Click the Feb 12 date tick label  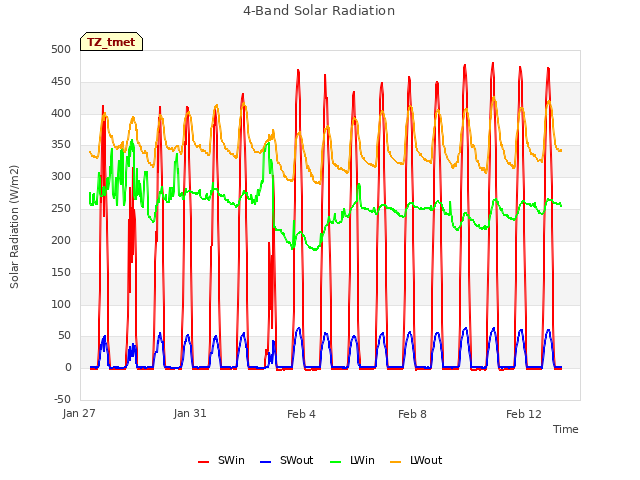click(524, 414)
